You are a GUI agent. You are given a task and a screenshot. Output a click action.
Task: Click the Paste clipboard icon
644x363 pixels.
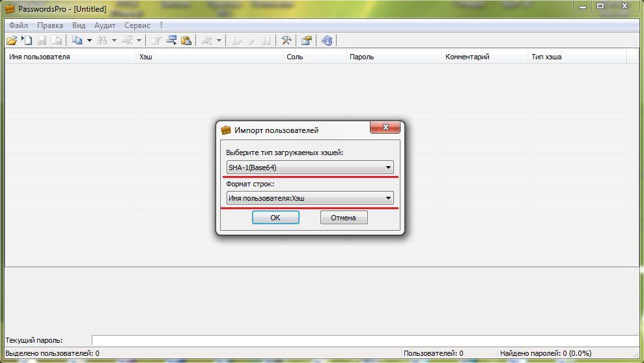[x=186, y=40]
